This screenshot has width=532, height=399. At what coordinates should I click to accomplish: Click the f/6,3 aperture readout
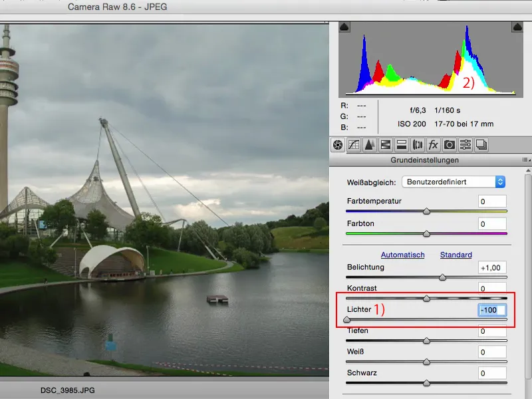pos(418,110)
